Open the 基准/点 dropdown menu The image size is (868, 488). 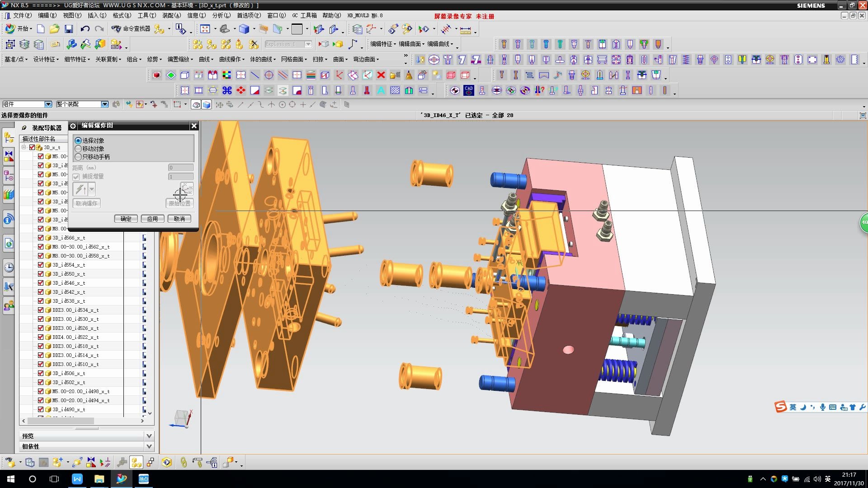pyautogui.click(x=16, y=59)
